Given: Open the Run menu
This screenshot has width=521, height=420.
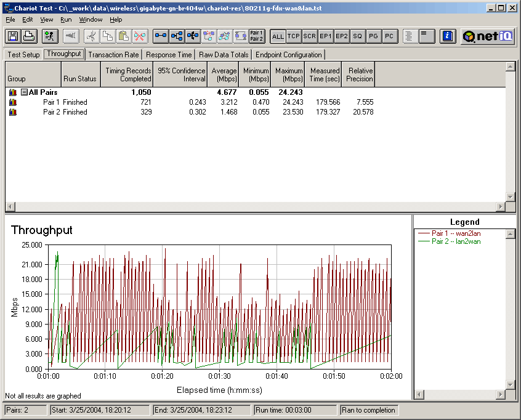Looking at the screenshot, I should coord(66,20).
